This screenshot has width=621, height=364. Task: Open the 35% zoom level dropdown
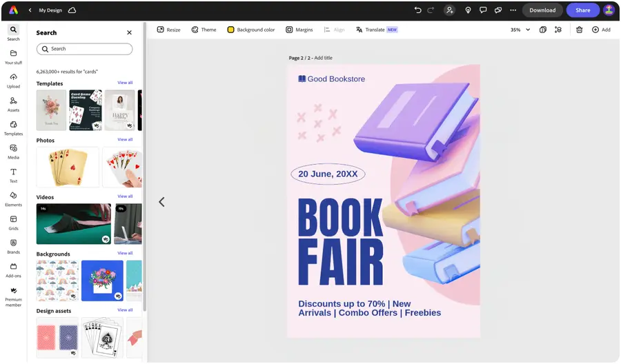pos(520,30)
